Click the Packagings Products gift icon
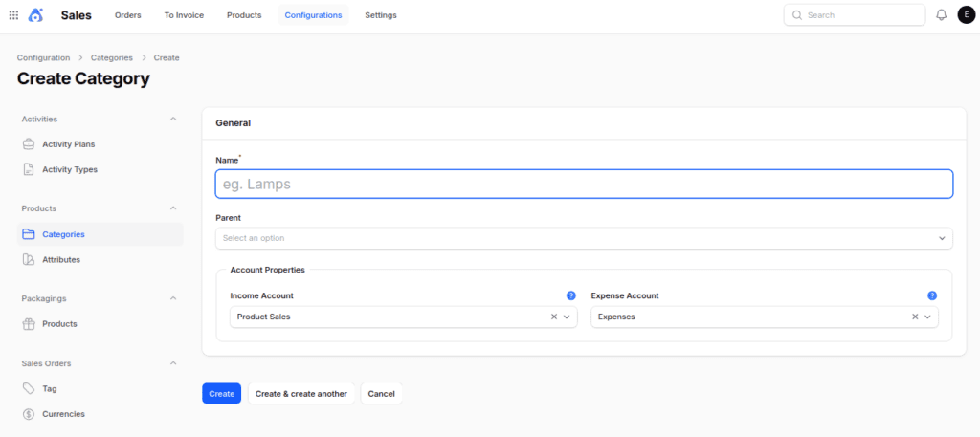 click(28, 324)
